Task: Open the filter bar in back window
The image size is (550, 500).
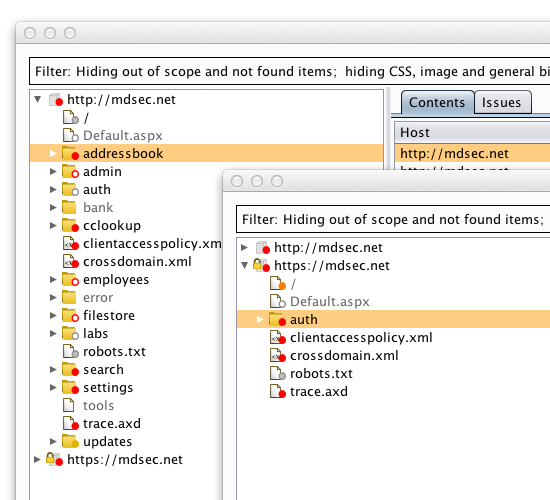Action: click(x=290, y=71)
